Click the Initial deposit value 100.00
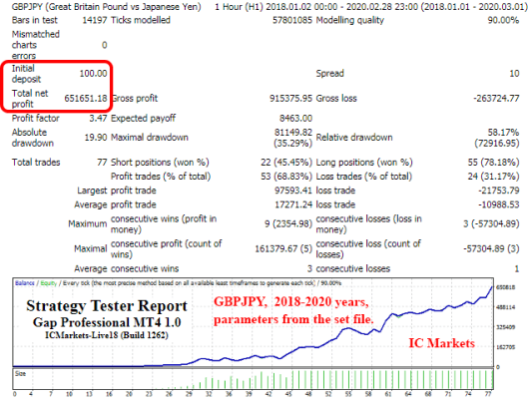Screen dimensions: 532x399 pos(93,74)
